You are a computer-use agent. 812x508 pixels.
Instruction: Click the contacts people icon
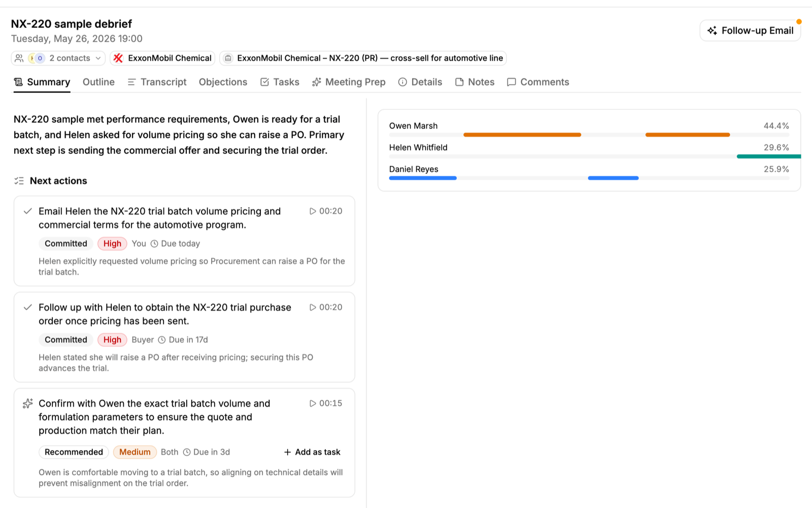click(x=19, y=58)
